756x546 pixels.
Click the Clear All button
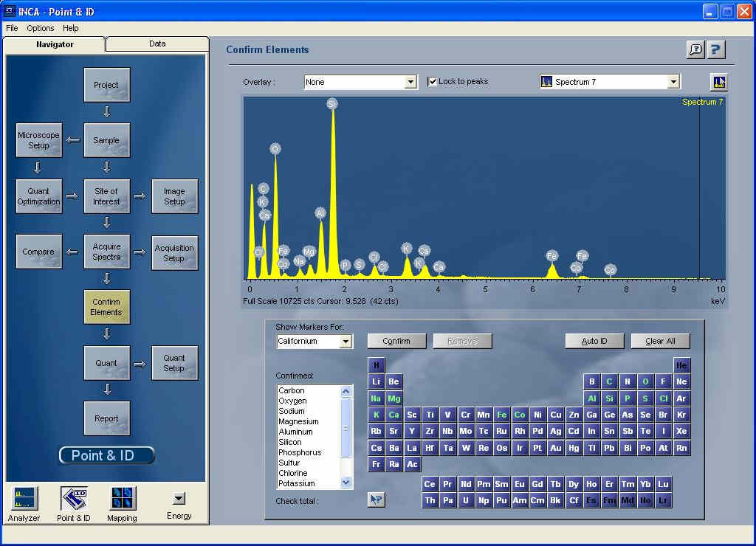[x=660, y=341]
